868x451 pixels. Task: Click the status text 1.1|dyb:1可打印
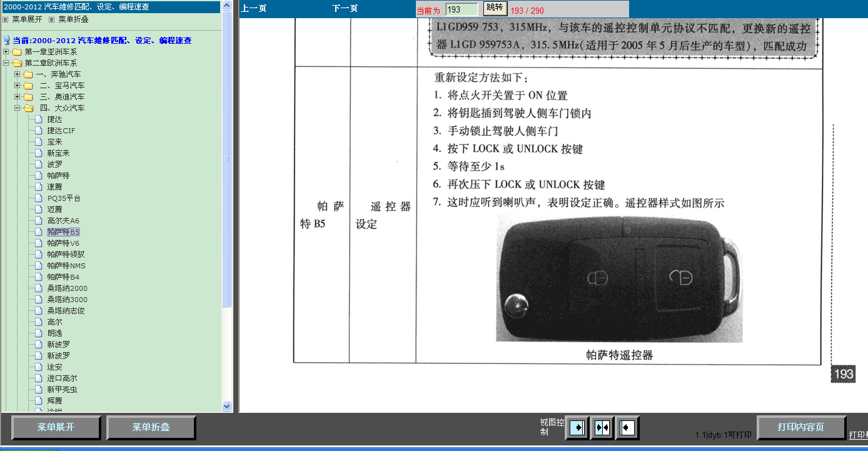click(723, 435)
